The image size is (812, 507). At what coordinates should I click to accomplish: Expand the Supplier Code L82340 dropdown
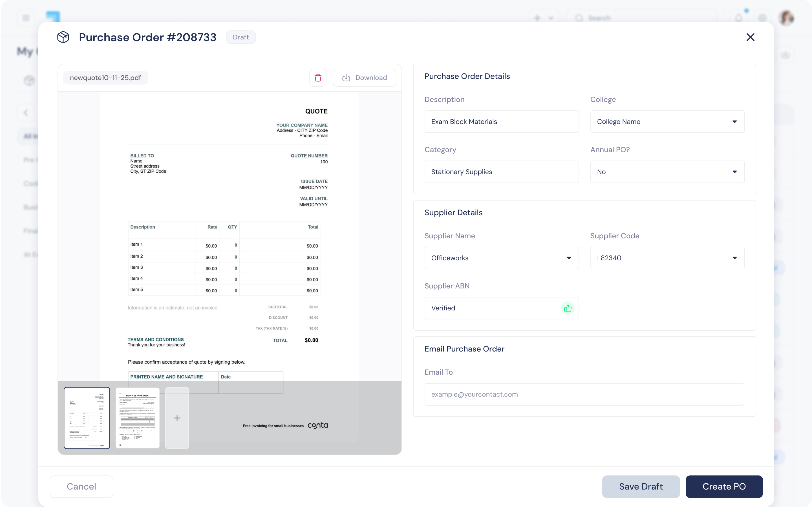(667, 258)
